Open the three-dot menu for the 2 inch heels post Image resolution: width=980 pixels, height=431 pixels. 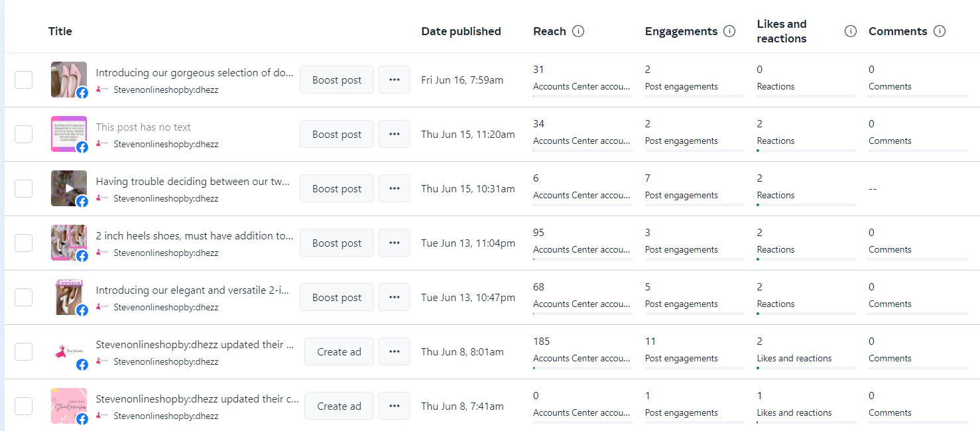(395, 243)
